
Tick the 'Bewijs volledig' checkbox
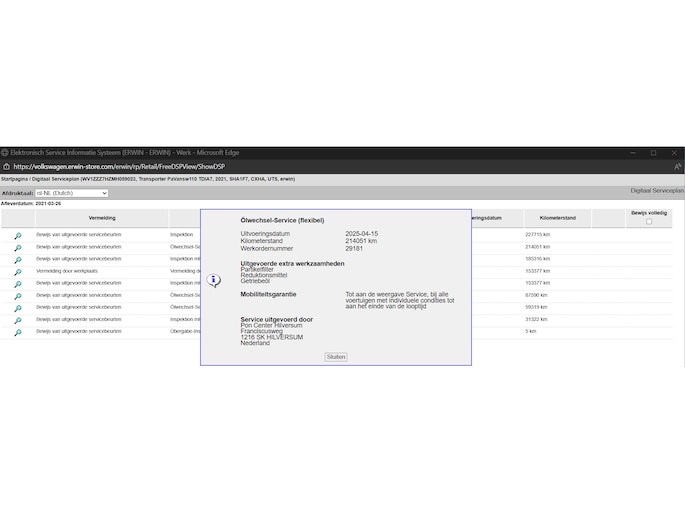click(x=649, y=222)
